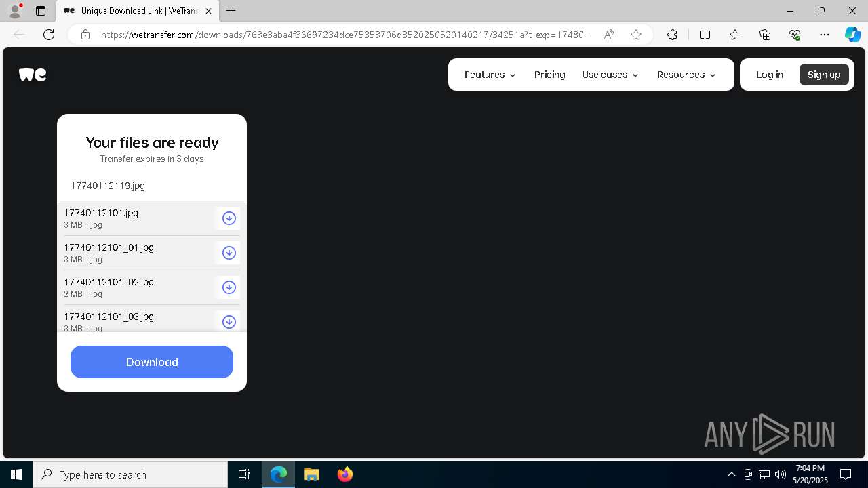
Task: Expand the Resources menu
Action: pyautogui.click(x=686, y=75)
